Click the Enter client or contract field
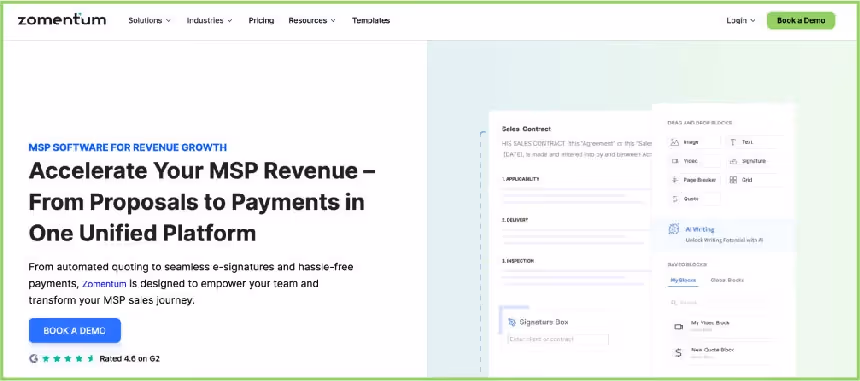860x381 pixels. pyautogui.click(x=558, y=340)
